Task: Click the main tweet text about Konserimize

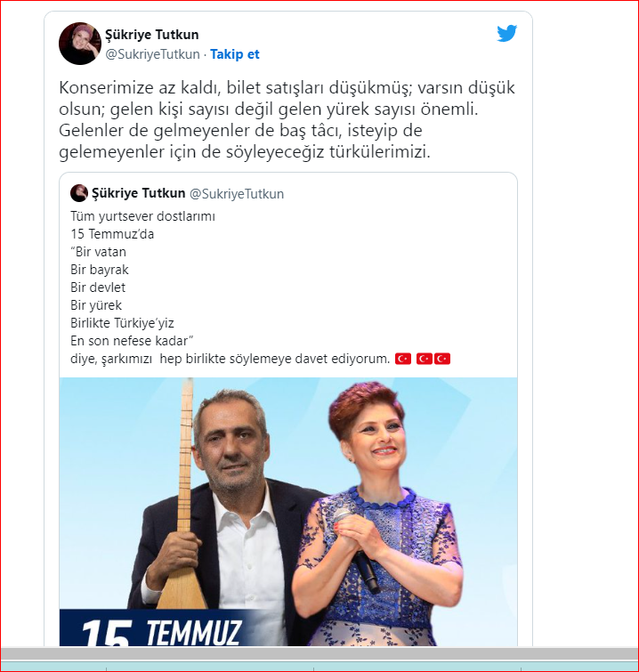Action: 287,119
